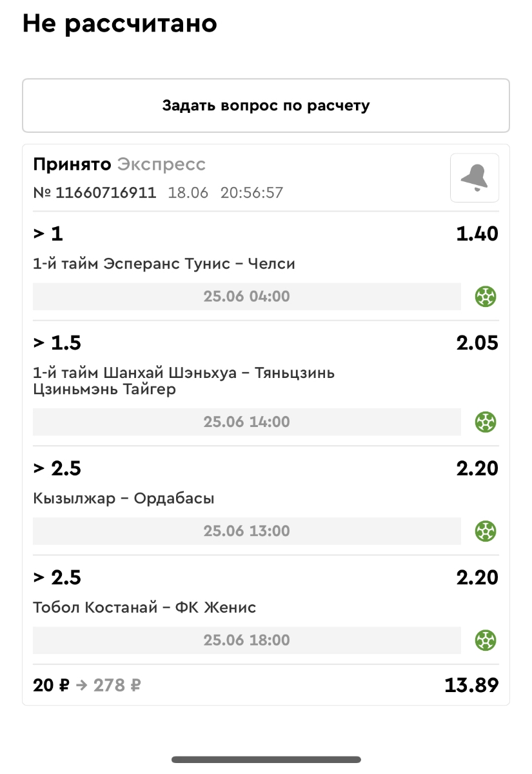
Task: Tap the "Задать вопрос по расчету" button
Action: pos(266,106)
